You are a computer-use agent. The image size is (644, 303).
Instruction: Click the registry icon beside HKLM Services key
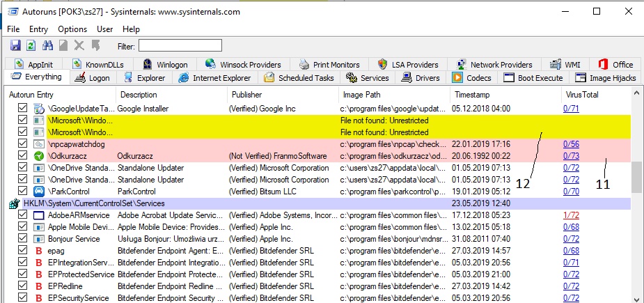pyautogui.click(x=13, y=203)
